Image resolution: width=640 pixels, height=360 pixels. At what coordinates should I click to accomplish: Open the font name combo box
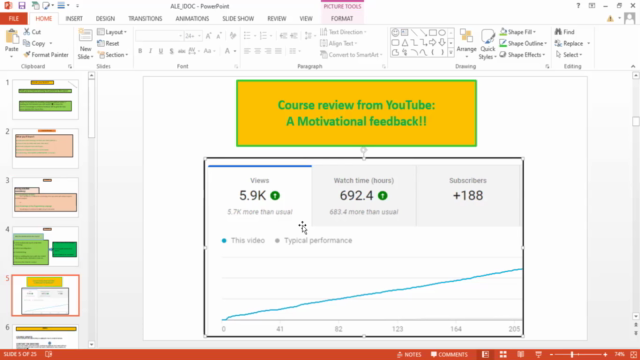coord(159,36)
